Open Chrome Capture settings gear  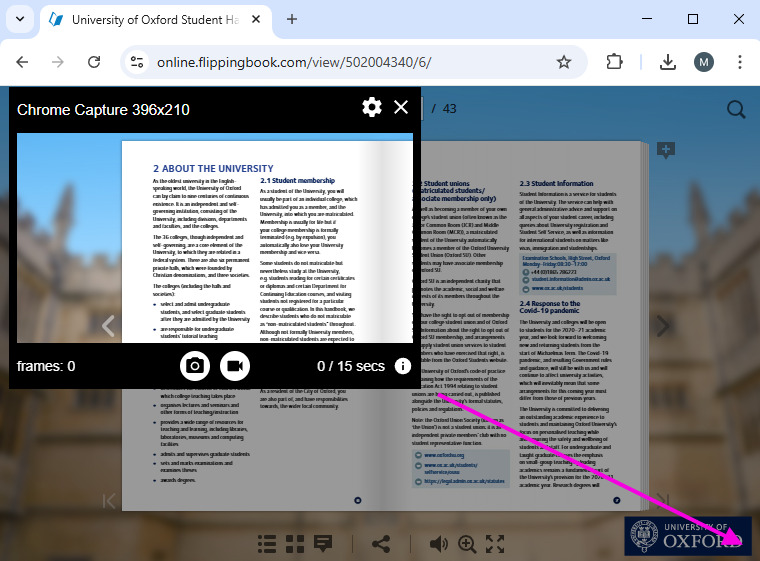372,107
